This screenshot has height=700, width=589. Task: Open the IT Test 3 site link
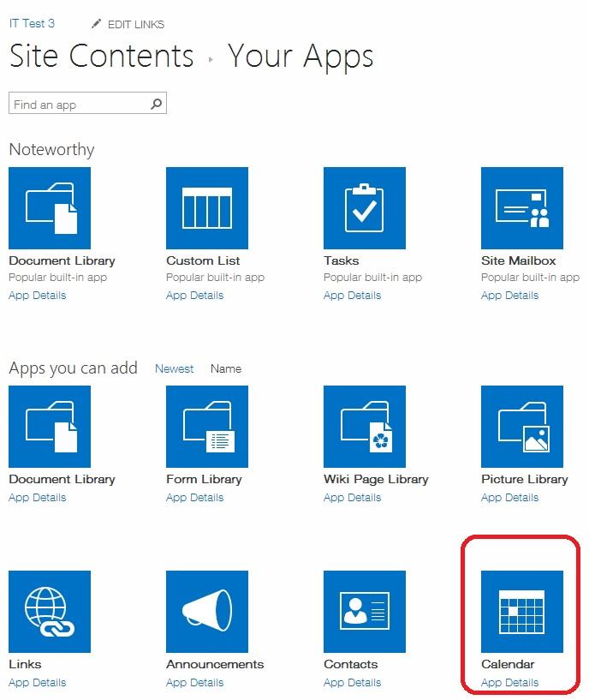tap(32, 23)
